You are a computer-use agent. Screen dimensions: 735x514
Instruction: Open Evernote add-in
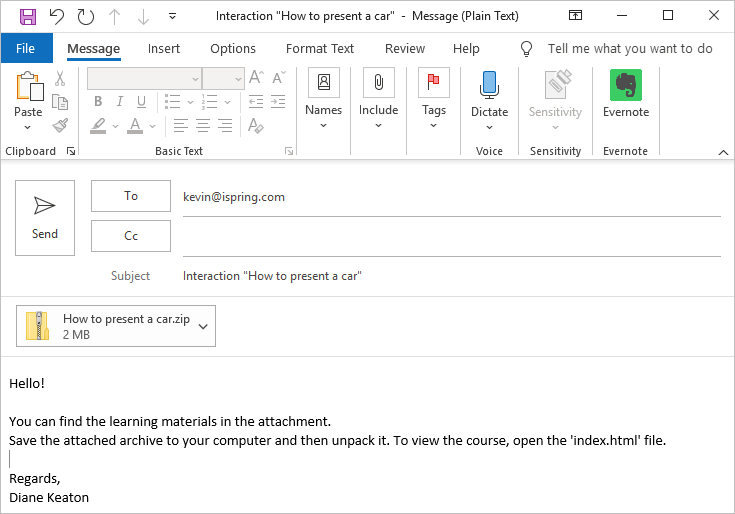[x=626, y=94]
